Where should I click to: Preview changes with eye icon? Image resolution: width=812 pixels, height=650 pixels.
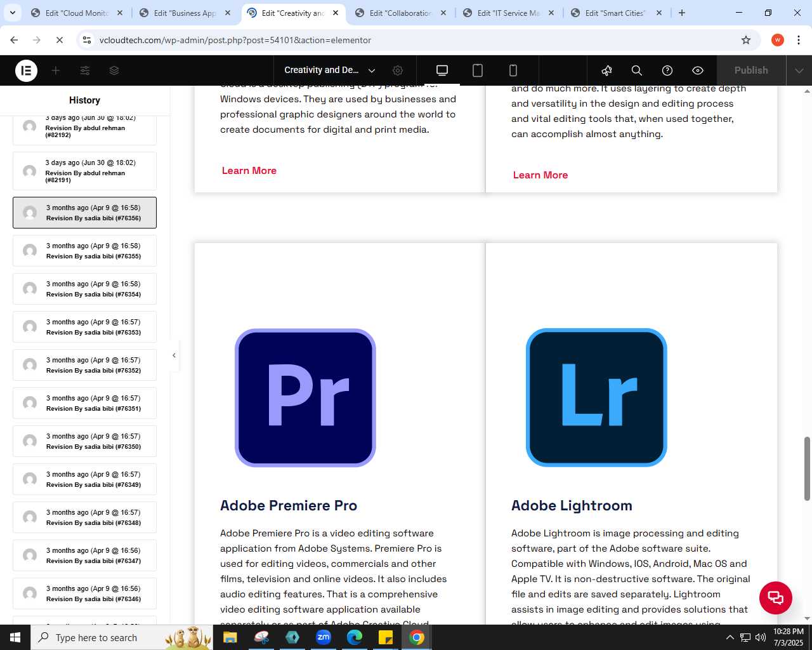(x=698, y=70)
